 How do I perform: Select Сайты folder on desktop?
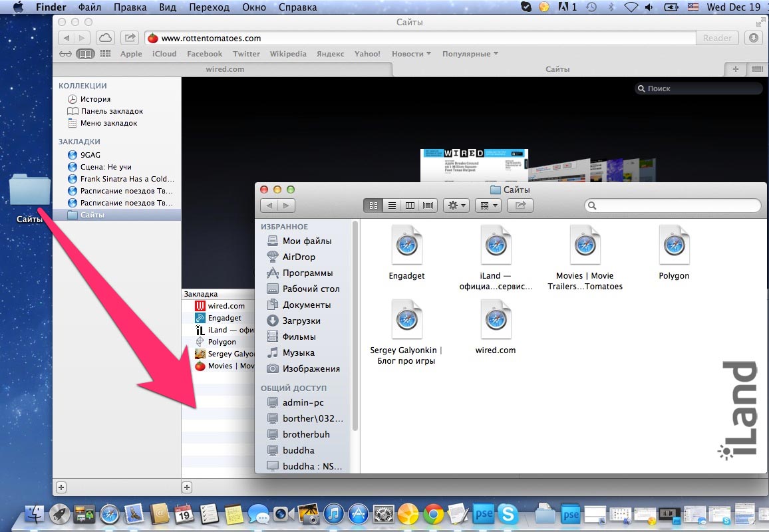click(29, 198)
